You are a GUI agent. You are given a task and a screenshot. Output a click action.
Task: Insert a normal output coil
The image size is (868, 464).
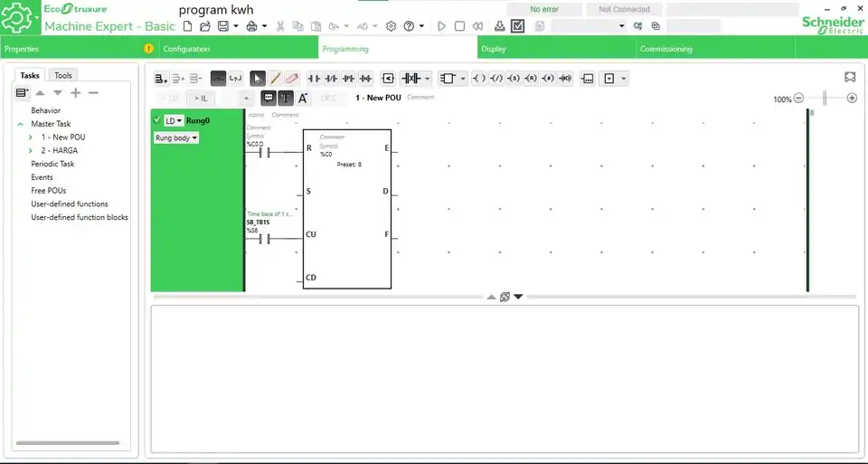(x=479, y=79)
